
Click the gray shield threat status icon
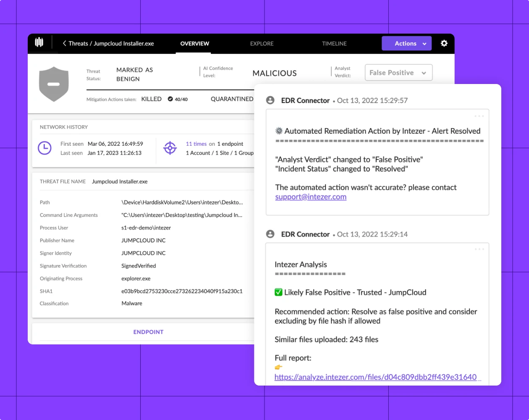point(54,84)
